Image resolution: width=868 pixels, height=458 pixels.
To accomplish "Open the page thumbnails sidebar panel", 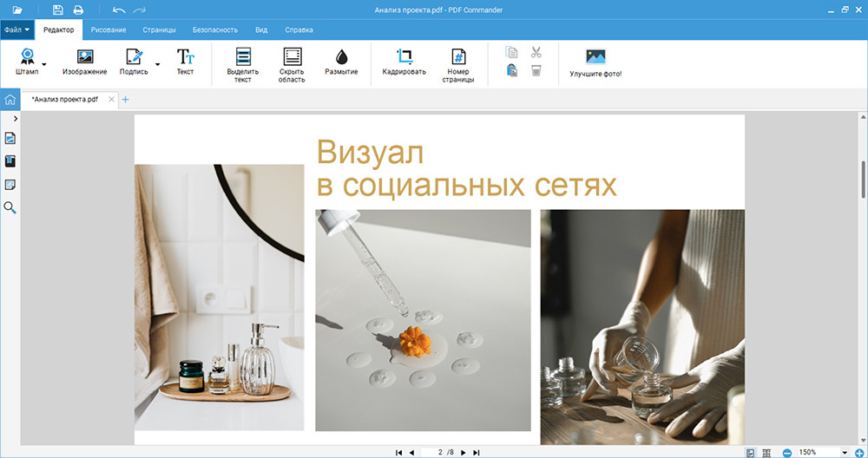I will click(x=10, y=138).
